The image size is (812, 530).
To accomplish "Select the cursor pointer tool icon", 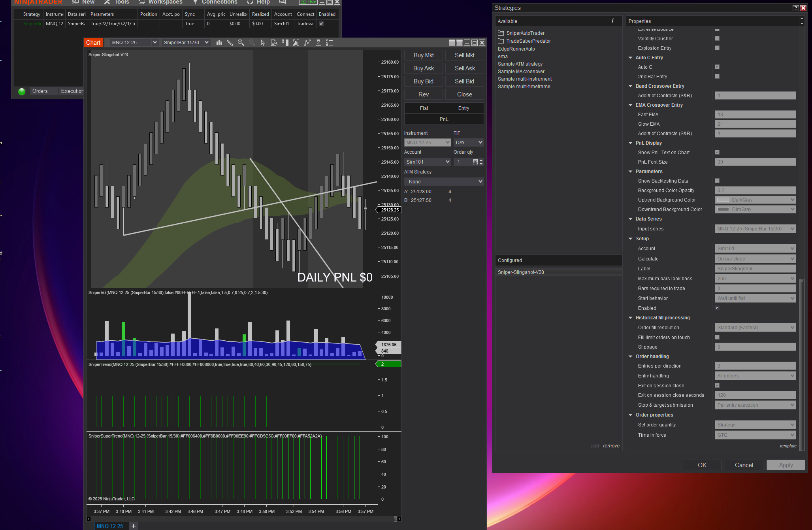I will (x=263, y=43).
